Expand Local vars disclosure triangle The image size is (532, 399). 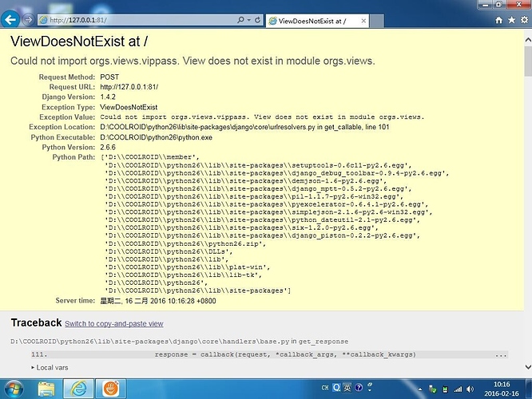(33, 367)
